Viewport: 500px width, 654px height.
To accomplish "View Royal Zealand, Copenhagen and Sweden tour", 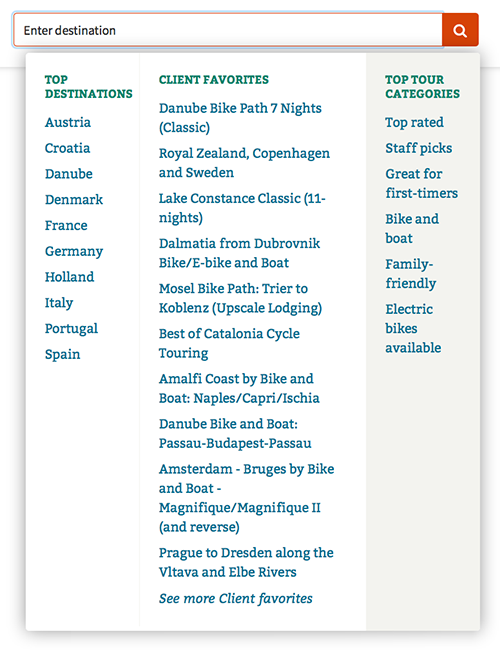I will (244, 163).
